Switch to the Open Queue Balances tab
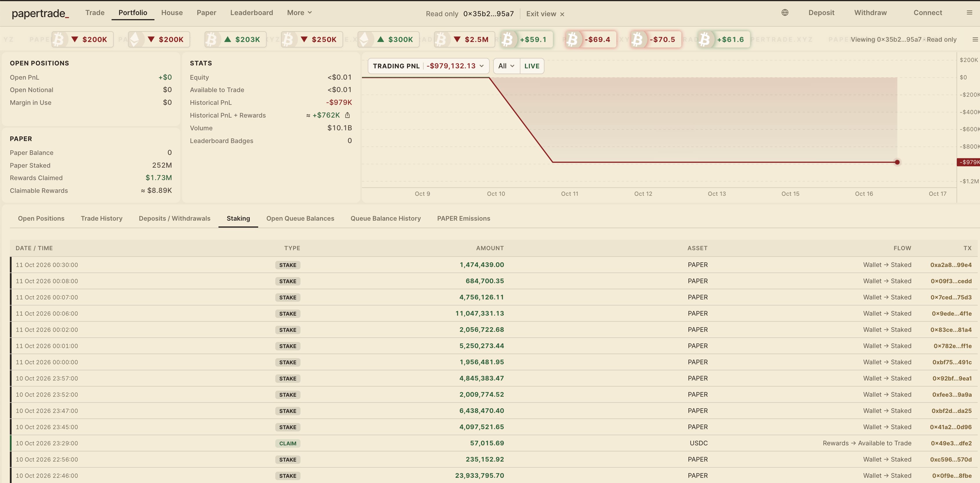The height and width of the screenshot is (483, 980). (x=300, y=218)
